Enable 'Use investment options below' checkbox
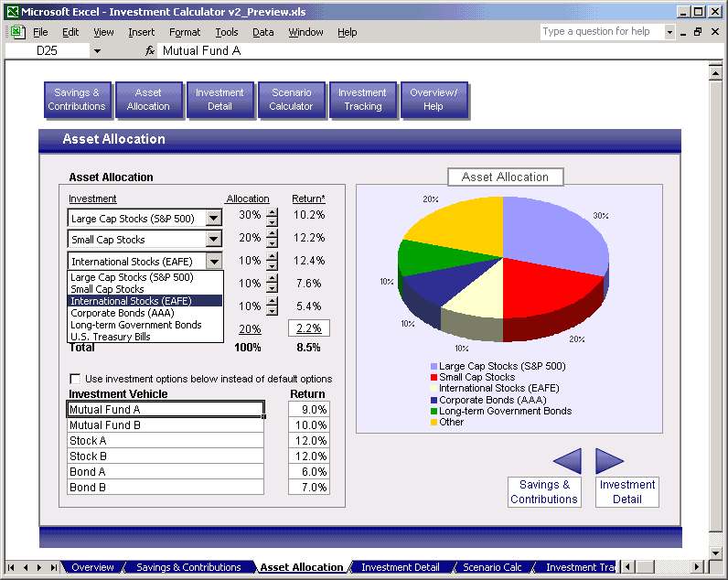Viewport: 728px width, 580px height. point(75,379)
